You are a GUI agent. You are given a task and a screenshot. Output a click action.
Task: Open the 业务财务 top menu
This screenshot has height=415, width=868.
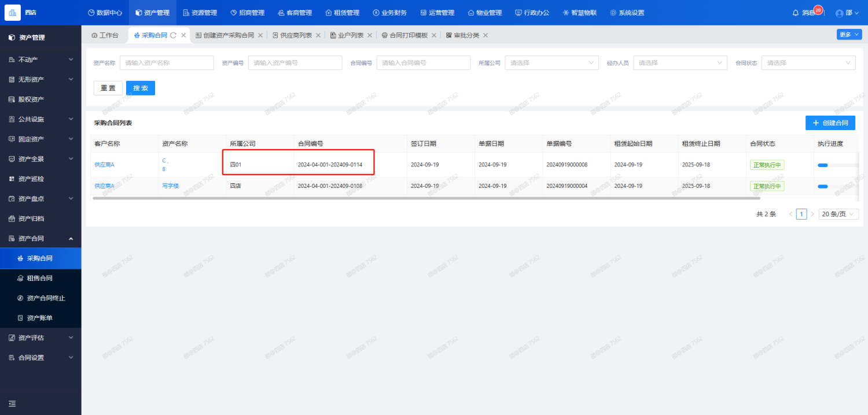tap(389, 13)
